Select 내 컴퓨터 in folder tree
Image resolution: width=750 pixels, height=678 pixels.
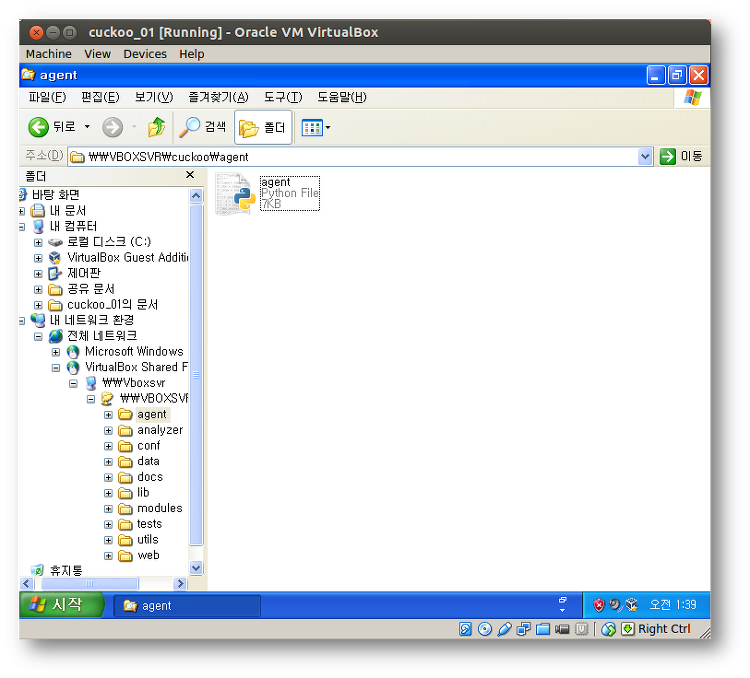point(73,226)
